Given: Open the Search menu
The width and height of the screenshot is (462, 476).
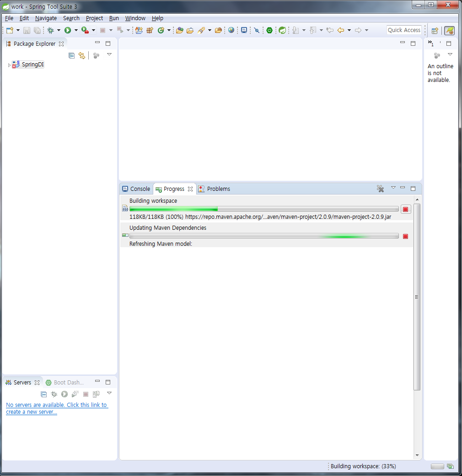Looking at the screenshot, I should click(x=71, y=18).
